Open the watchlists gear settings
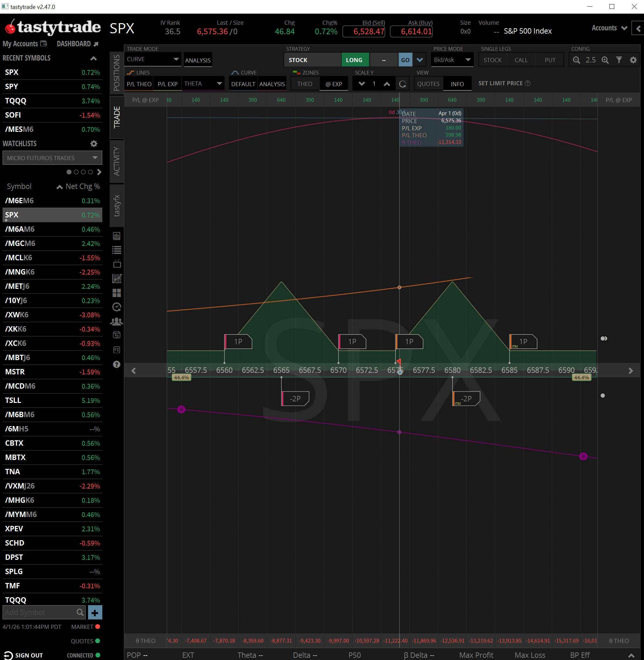The image size is (644, 660). point(94,144)
